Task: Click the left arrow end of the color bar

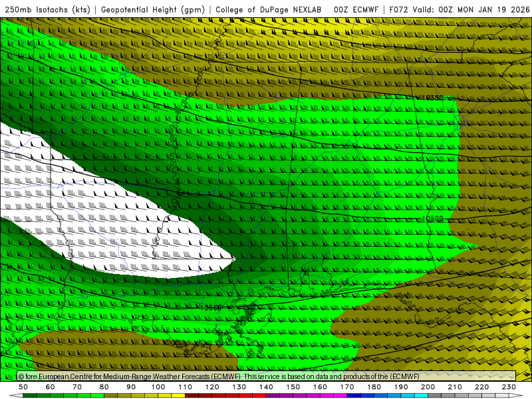Action: [x=16, y=396]
